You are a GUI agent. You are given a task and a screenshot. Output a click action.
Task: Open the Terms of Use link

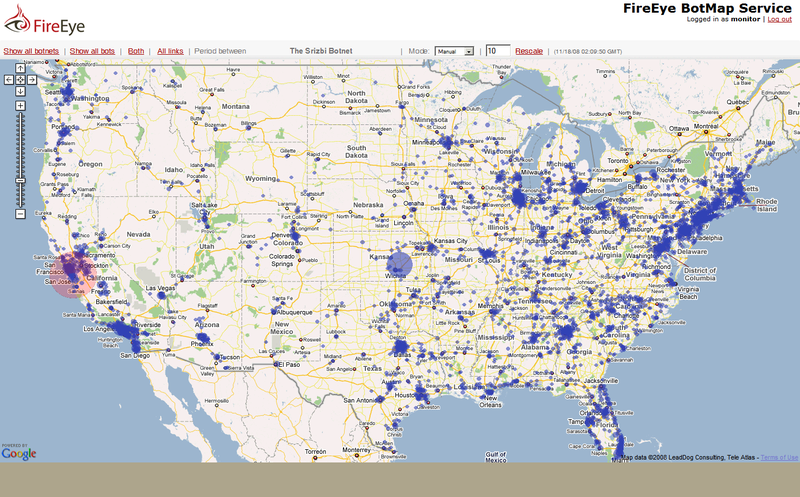[x=779, y=457]
